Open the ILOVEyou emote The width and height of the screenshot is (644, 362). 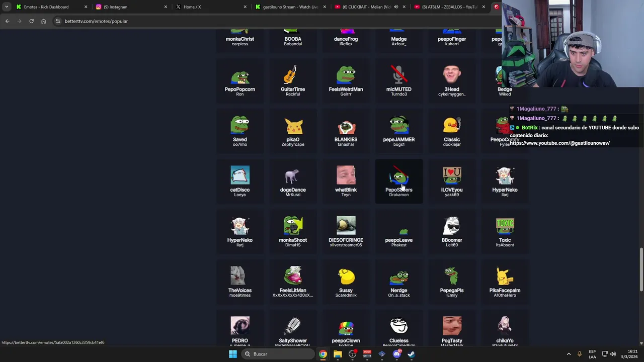pyautogui.click(x=452, y=181)
